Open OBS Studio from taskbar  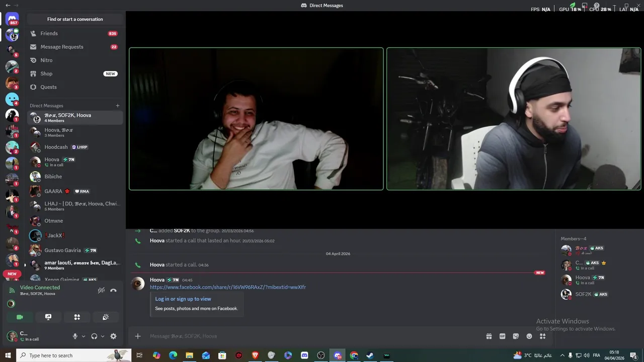point(321,355)
